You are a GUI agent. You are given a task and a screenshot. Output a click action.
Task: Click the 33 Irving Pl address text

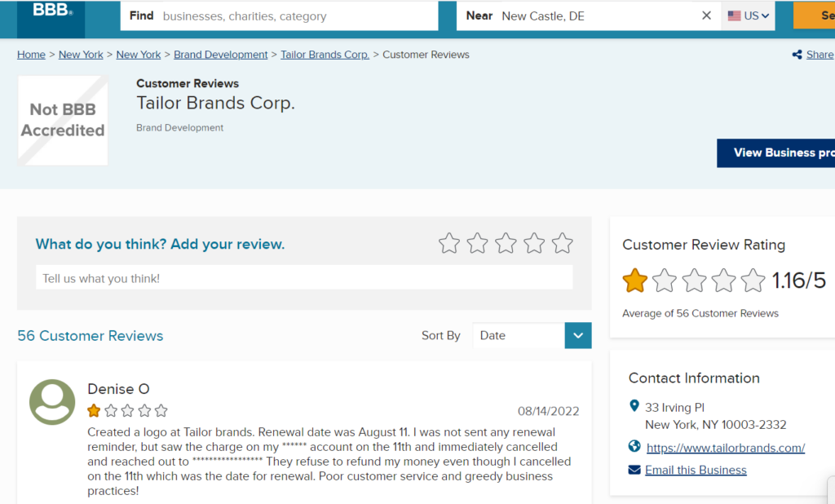(674, 408)
